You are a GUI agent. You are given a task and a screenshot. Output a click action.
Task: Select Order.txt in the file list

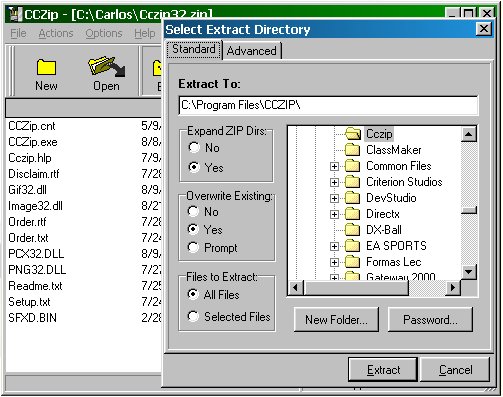point(28,238)
